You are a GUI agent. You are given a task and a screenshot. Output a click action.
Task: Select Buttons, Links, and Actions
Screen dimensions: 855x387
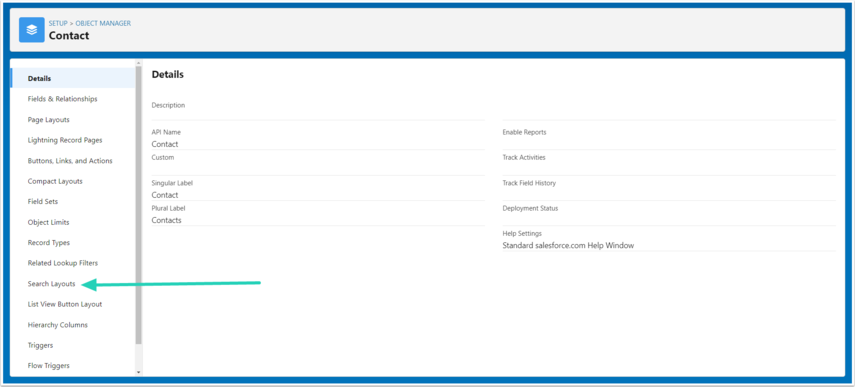(70, 161)
